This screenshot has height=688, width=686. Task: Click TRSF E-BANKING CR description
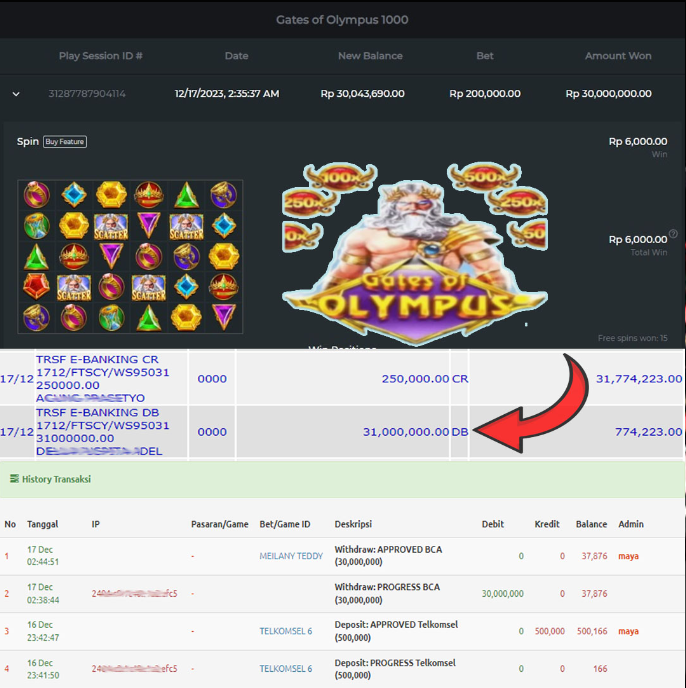(103, 379)
